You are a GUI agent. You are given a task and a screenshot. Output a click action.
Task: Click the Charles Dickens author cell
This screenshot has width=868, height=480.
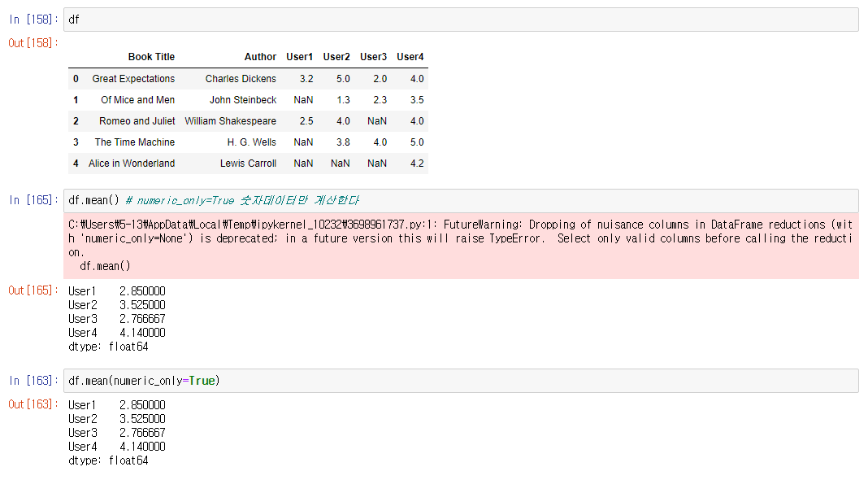tap(241, 79)
